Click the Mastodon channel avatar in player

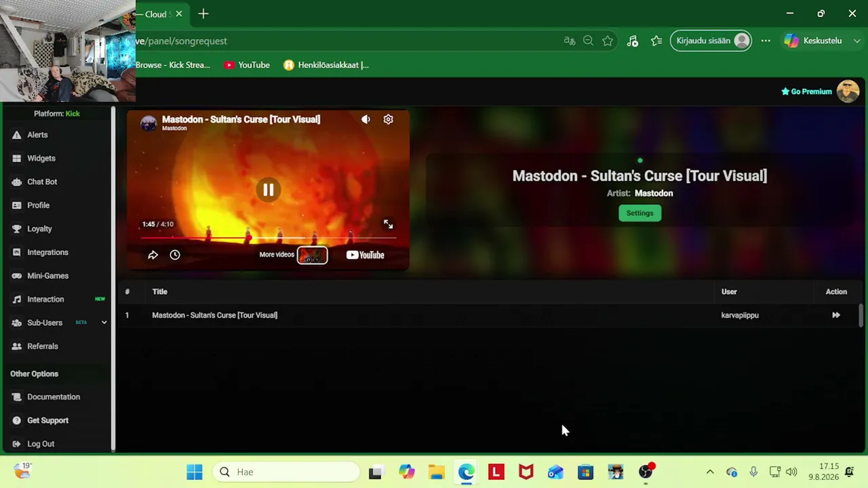[149, 123]
